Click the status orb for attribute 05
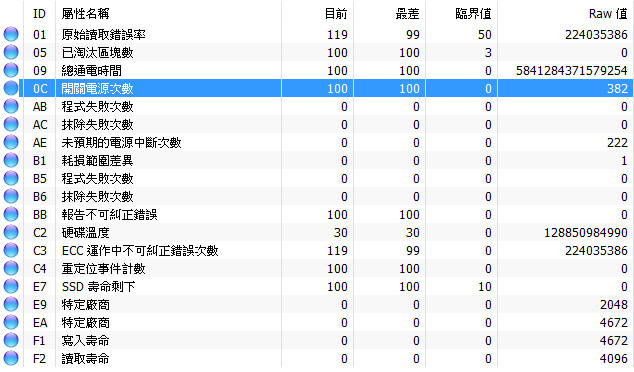 coord(11,52)
